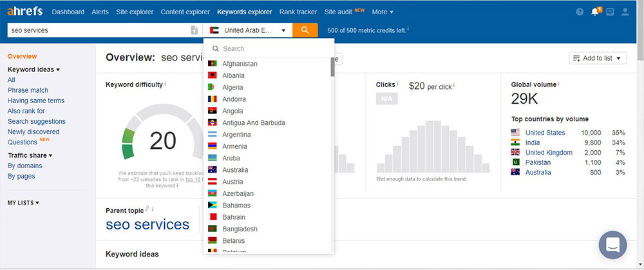
Task: Open Newly discovered link
Action: (33, 131)
